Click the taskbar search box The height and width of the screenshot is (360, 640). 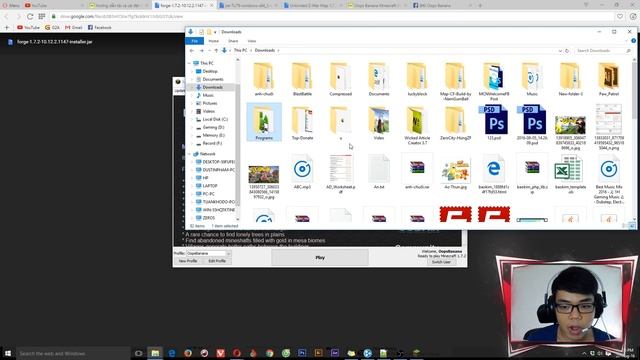(73, 353)
